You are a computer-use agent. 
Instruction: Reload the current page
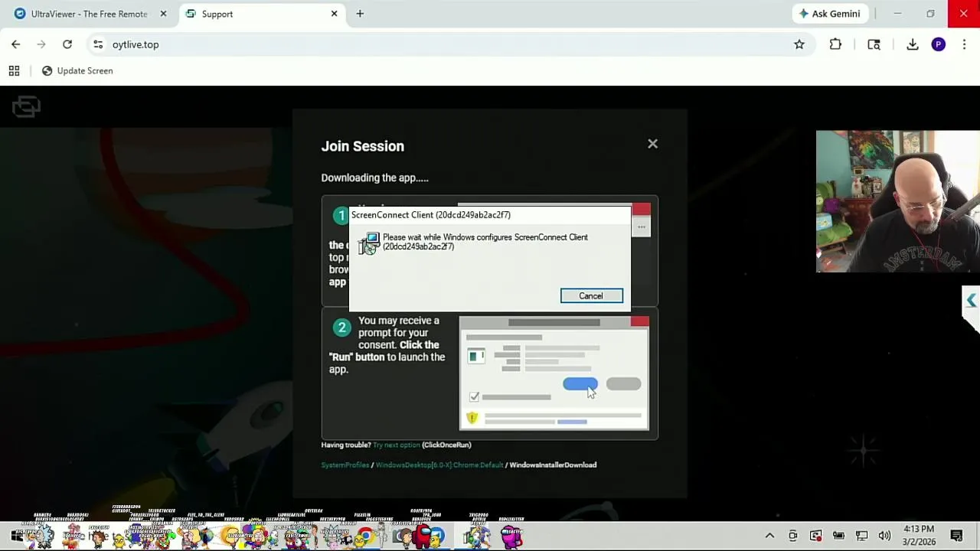point(67,44)
